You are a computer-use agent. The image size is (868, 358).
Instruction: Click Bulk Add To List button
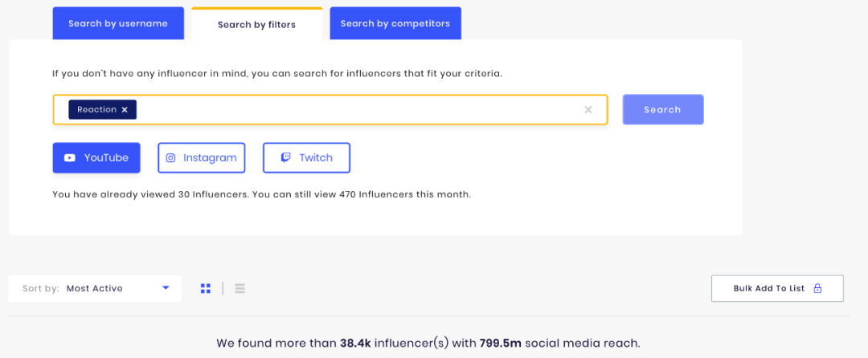[x=777, y=288]
